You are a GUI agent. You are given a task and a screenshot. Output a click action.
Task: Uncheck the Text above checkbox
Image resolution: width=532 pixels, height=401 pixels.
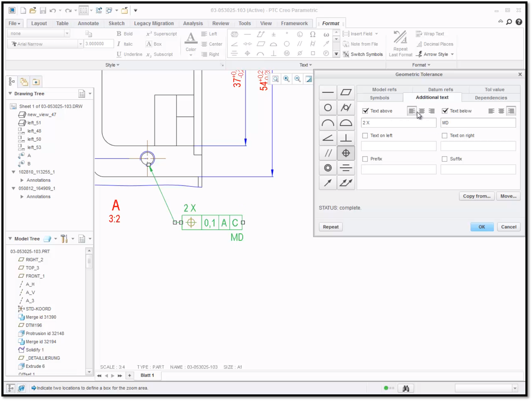click(x=365, y=111)
